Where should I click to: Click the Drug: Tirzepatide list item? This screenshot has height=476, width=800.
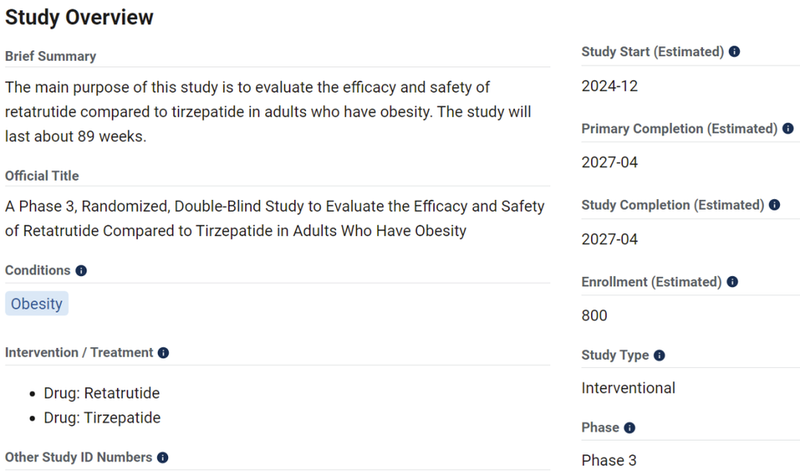[x=101, y=417]
